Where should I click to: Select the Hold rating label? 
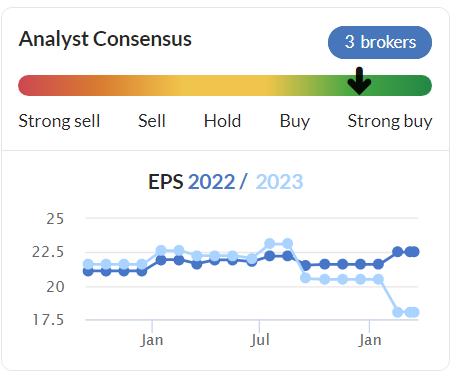pos(222,121)
